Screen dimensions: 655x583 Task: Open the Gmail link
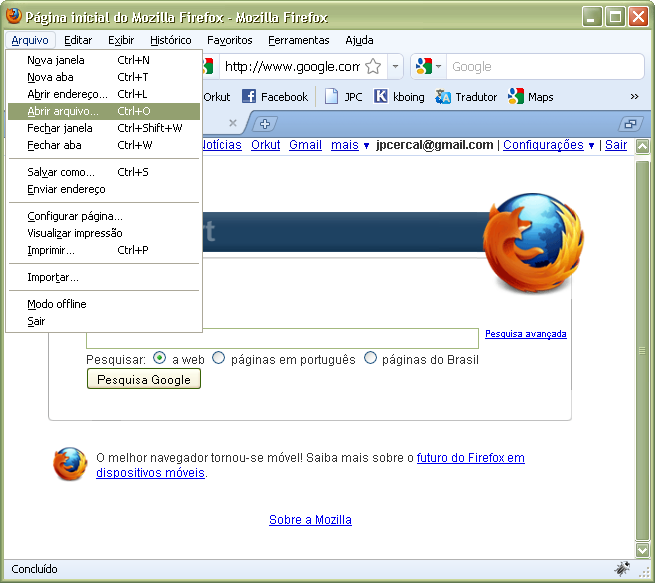[x=305, y=145]
